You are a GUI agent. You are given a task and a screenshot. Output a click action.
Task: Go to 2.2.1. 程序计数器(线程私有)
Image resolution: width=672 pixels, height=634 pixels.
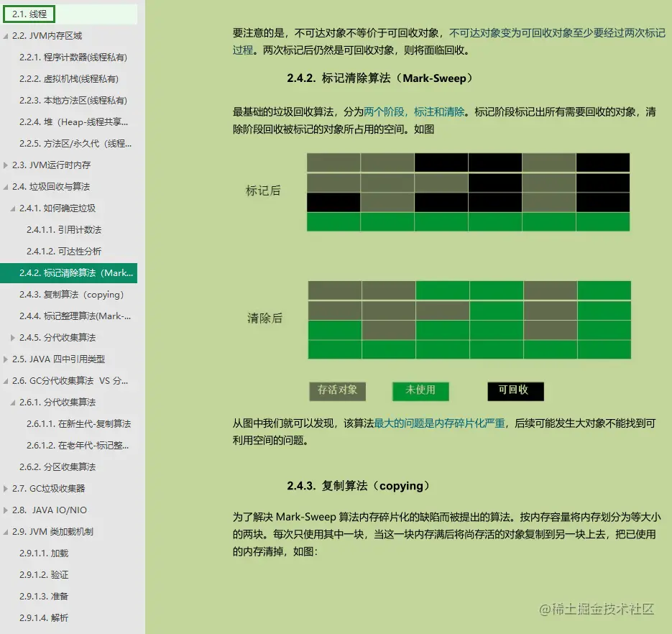point(73,58)
